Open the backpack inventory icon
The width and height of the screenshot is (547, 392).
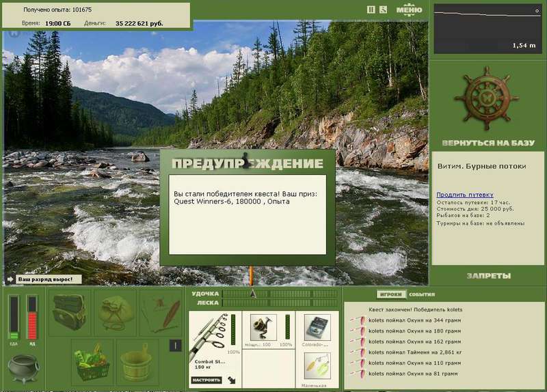click(69, 312)
